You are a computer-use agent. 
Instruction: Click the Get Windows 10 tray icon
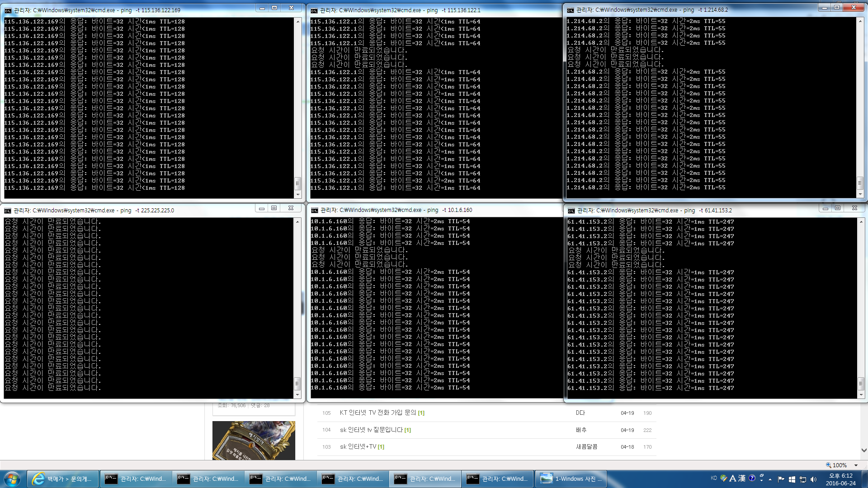pos(792,479)
